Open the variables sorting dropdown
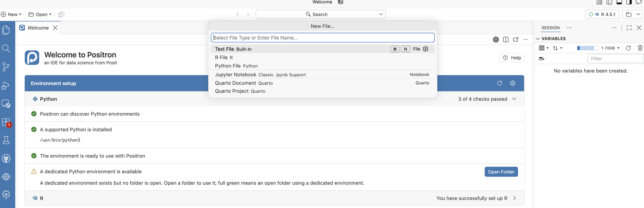Image resolution: width=644 pixels, height=208 pixels. (x=557, y=48)
